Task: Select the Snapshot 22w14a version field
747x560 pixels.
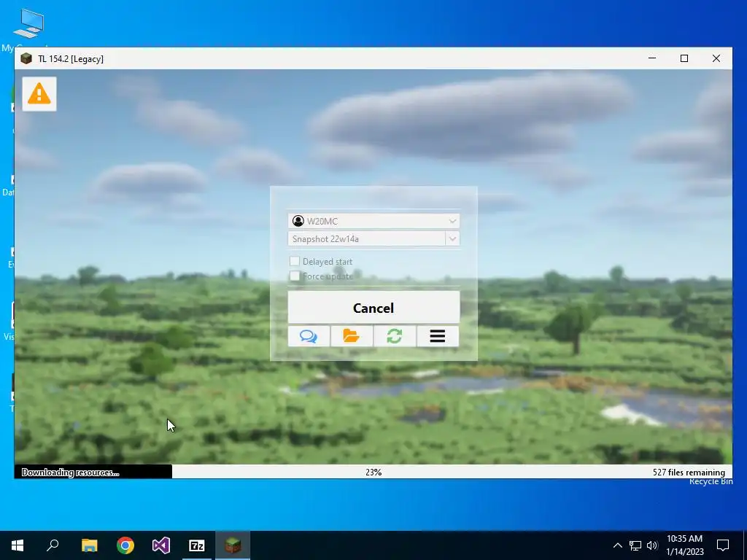Action: point(367,238)
